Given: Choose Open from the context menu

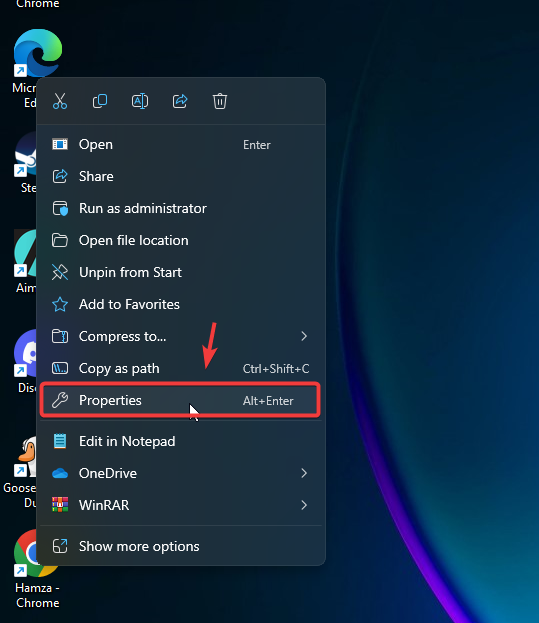Looking at the screenshot, I should pyautogui.click(x=181, y=145).
